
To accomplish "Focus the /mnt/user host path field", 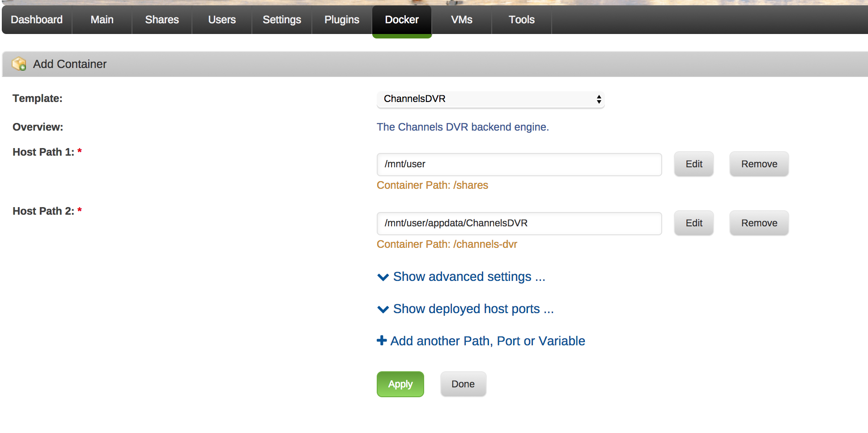I will [519, 165].
